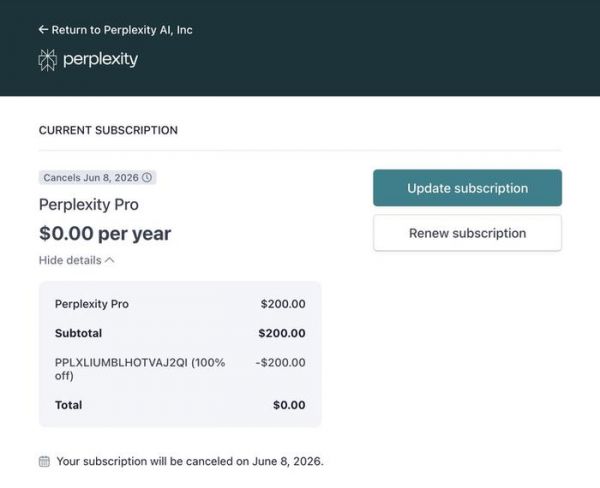Click the Total $0.00 amount

[289, 405]
